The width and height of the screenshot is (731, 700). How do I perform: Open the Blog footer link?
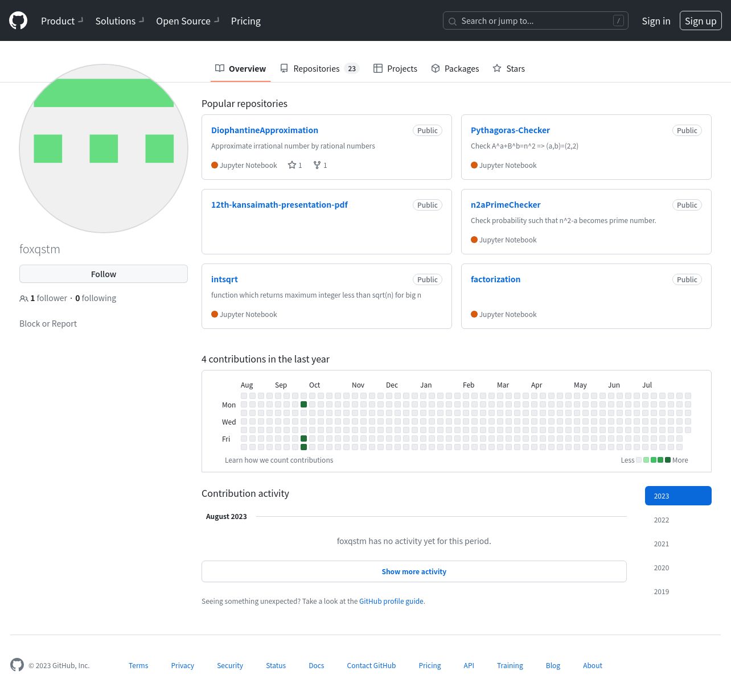coord(553,665)
